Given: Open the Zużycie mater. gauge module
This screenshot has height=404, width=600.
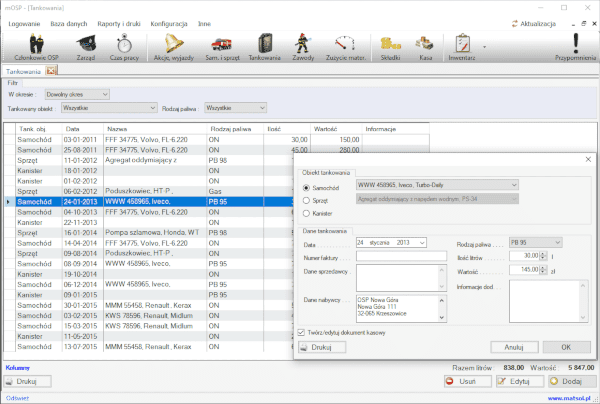Looking at the screenshot, I should pos(346,47).
